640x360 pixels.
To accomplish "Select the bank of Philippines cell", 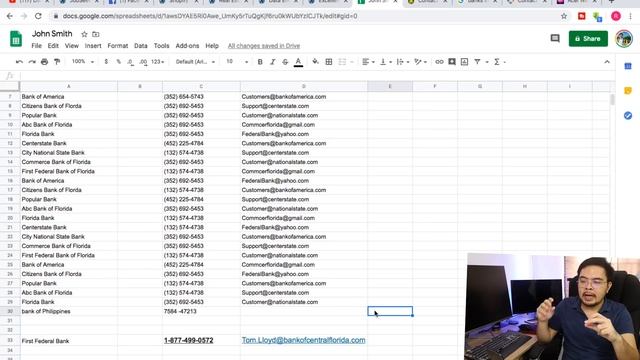I will [69, 311].
